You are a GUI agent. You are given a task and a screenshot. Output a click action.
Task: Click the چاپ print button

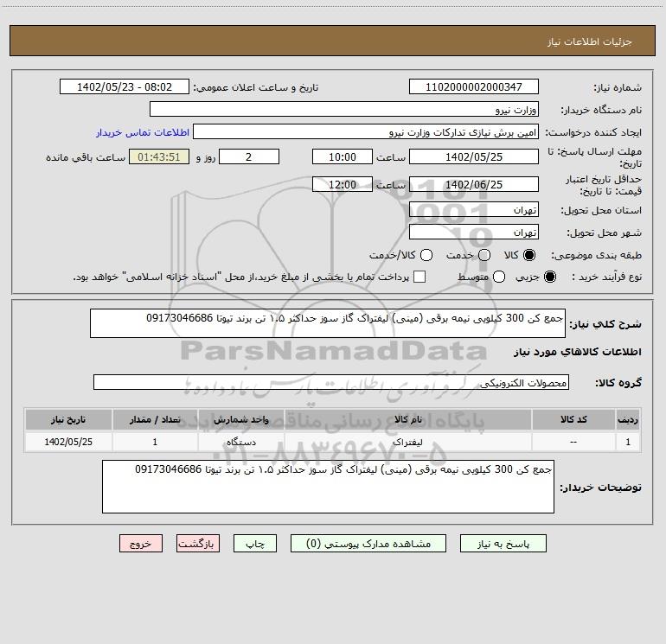click(255, 544)
